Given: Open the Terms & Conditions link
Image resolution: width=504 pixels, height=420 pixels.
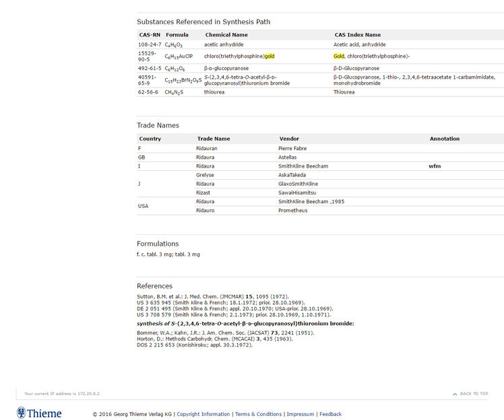Looking at the screenshot, I should [258, 414].
